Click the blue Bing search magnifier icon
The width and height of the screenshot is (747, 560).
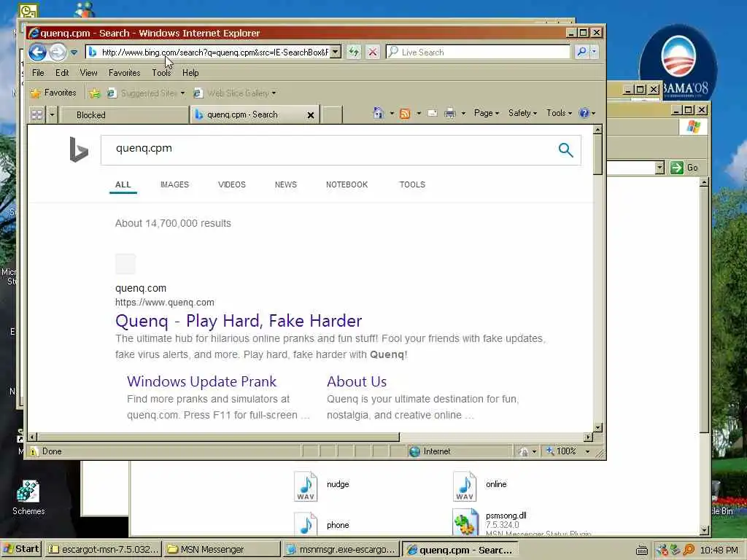click(x=565, y=150)
